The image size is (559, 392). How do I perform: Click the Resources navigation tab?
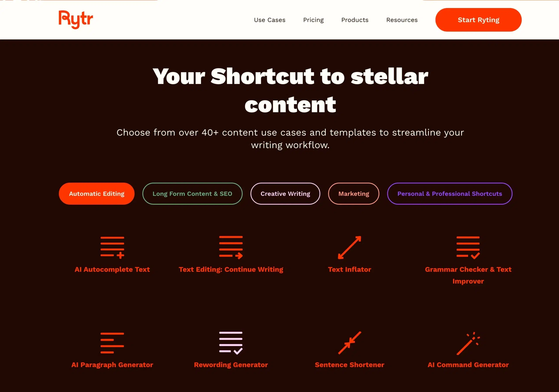[401, 19]
